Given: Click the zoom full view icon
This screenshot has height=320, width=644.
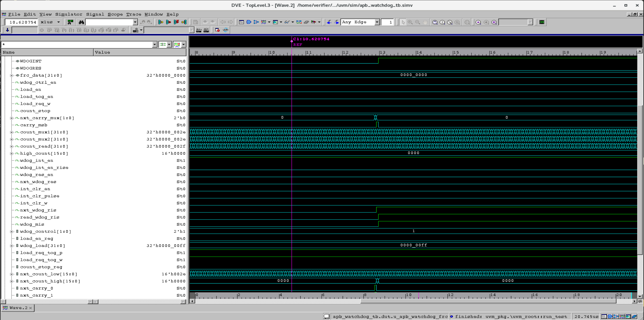Looking at the screenshot, I should [435, 22].
